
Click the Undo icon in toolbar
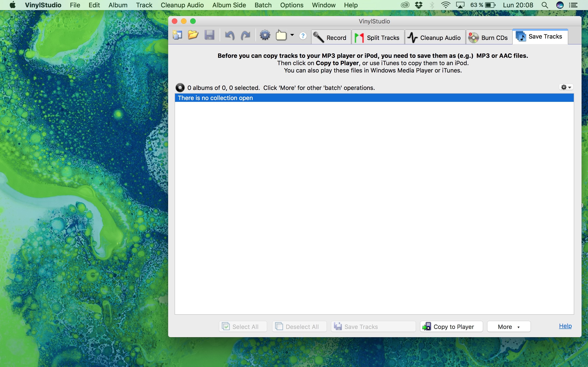(x=229, y=35)
